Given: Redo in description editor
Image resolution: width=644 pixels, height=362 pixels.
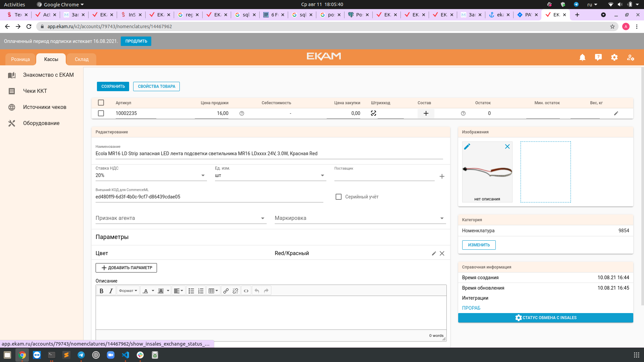Looking at the screenshot, I should [266, 291].
